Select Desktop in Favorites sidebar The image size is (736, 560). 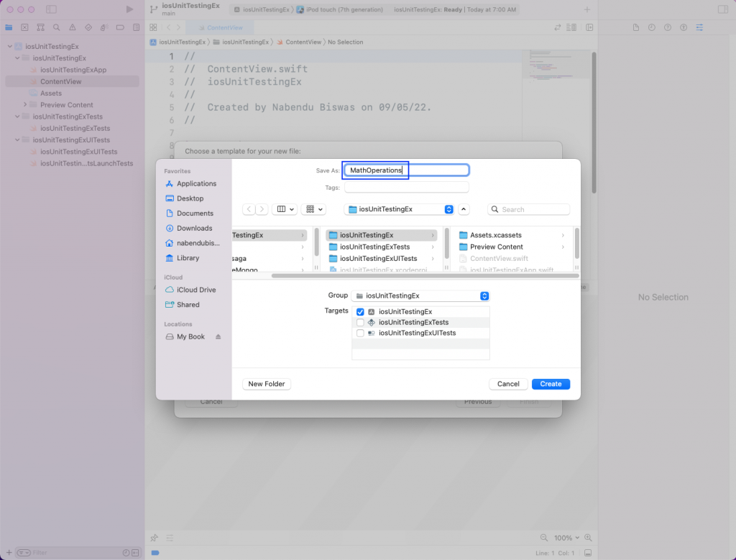[185, 198]
